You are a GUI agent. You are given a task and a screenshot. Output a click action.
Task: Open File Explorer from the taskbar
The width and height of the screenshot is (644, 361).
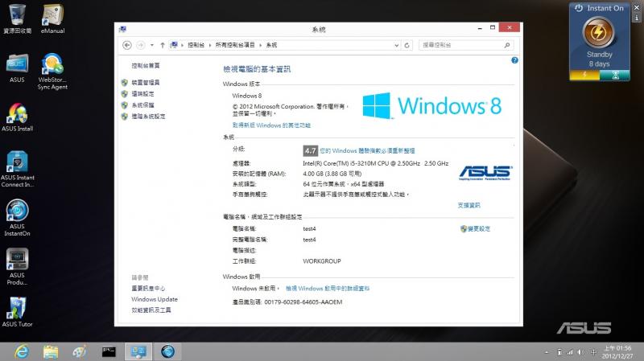click(x=51, y=351)
